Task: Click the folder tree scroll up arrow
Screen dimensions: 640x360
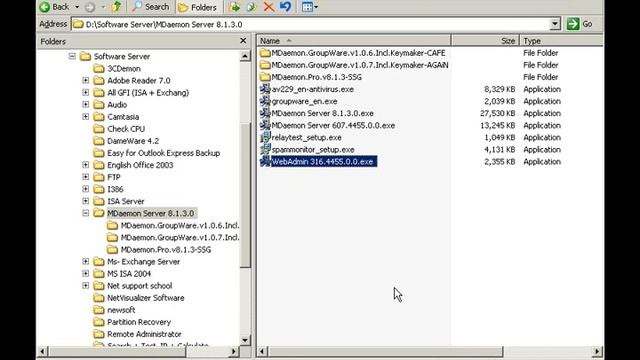Action: point(245,56)
